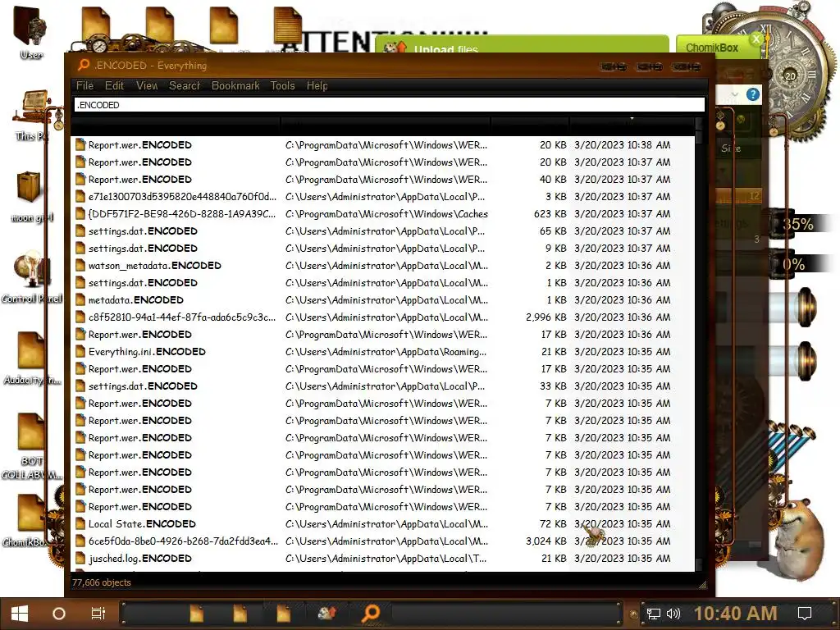Click the network tray icon
Screen dimensions: 840x630
pos(653,614)
